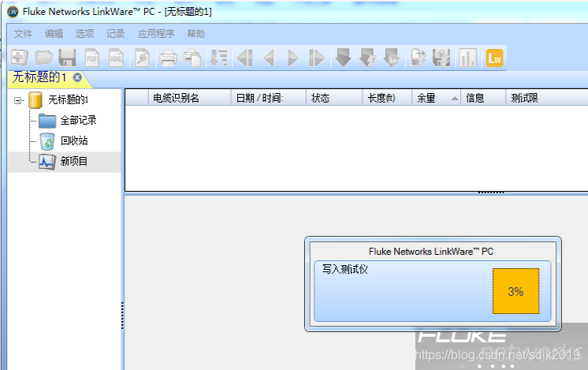Open the 文件 menu
This screenshot has height=370, width=588.
pos(23,34)
